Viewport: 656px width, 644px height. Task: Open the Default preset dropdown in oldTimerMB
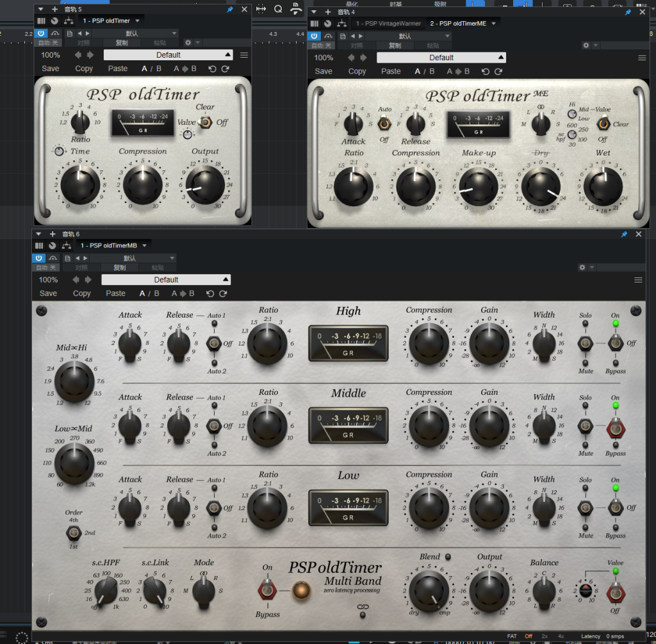tap(166, 279)
